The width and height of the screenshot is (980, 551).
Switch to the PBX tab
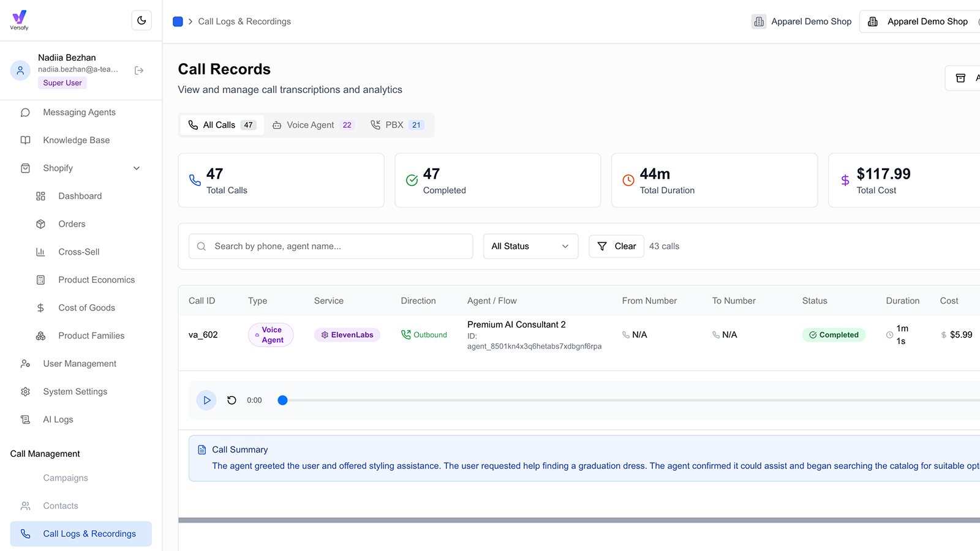397,125
